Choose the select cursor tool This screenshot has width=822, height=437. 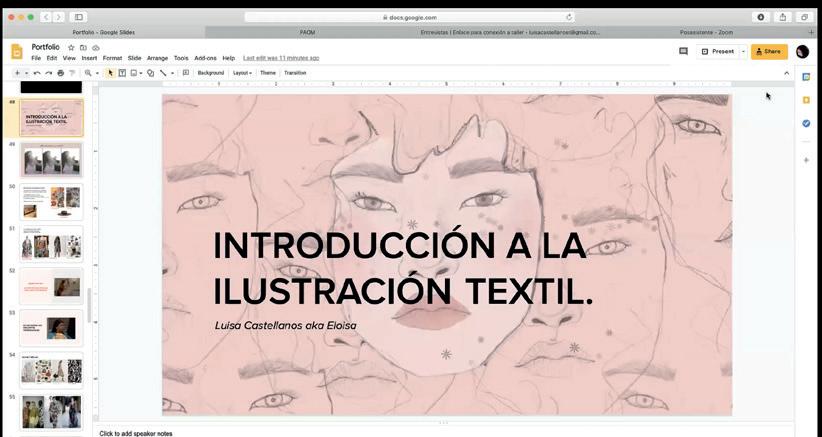110,73
